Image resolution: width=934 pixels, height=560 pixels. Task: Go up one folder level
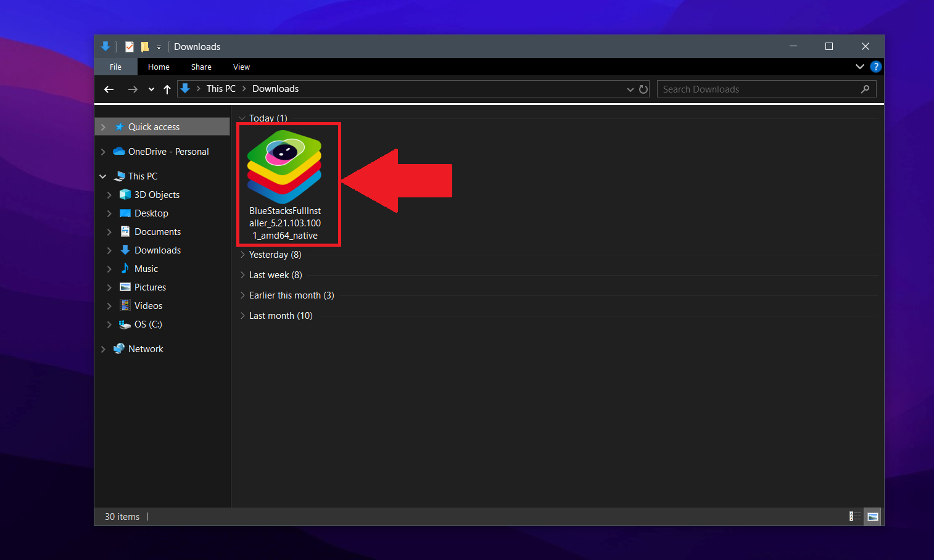click(167, 89)
